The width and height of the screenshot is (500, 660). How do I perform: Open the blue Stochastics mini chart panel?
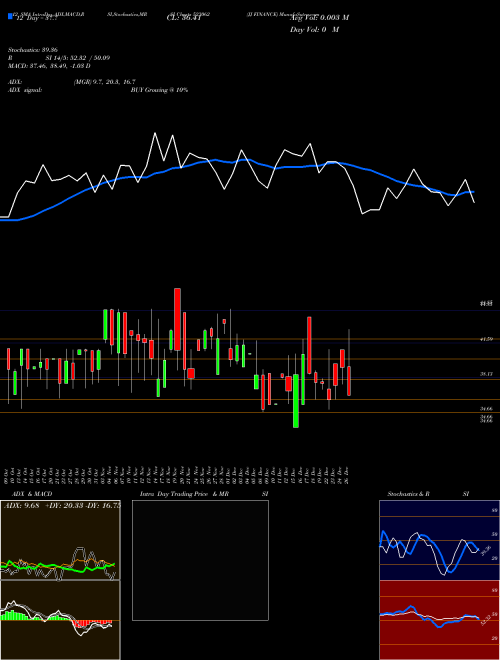pos(439,540)
